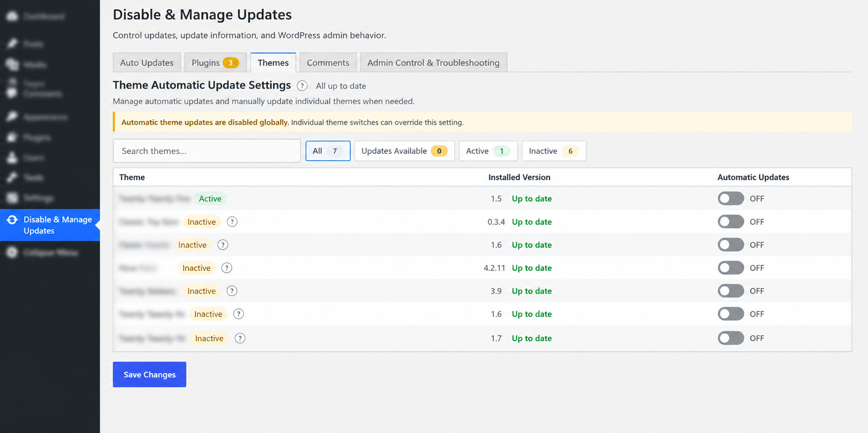This screenshot has width=868, height=433.
Task: Switch to the Auto Updates tab
Action: tap(147, 63)
